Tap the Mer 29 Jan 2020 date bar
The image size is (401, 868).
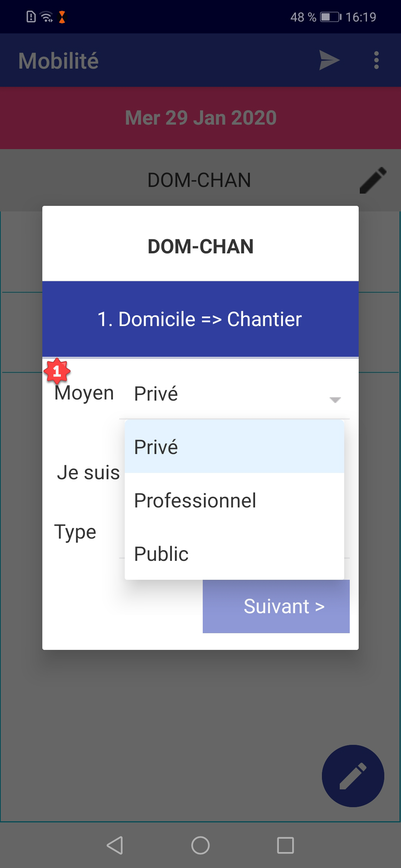[200, 118]
